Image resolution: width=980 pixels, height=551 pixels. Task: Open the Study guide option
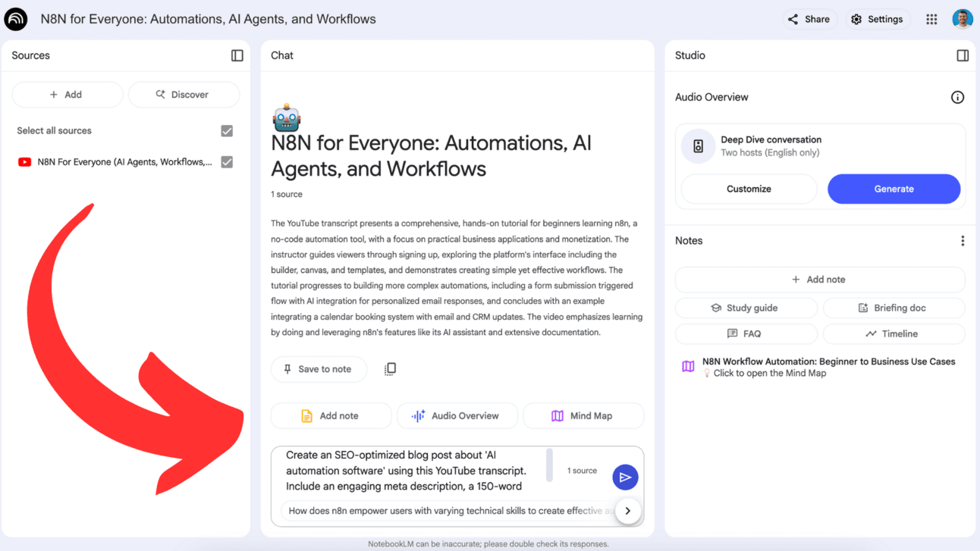(746, 308)
